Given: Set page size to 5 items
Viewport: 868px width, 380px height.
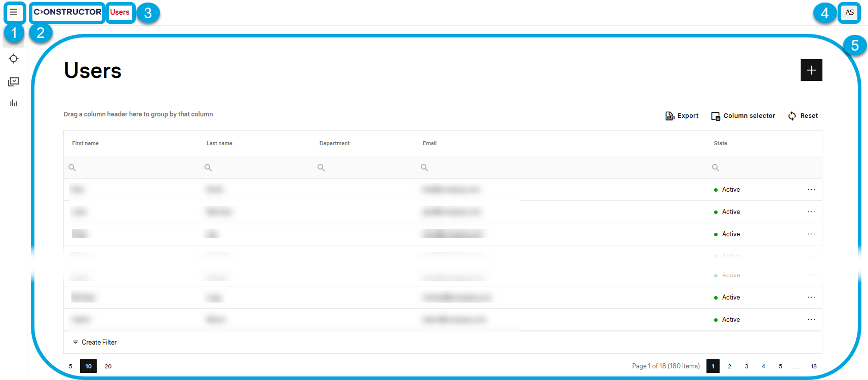Looking at the screenshot, I should (70, 366).
